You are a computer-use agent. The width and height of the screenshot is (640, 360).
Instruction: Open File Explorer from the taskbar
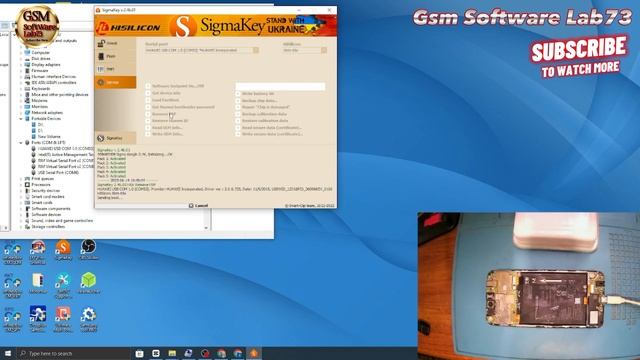click(172, 353)
